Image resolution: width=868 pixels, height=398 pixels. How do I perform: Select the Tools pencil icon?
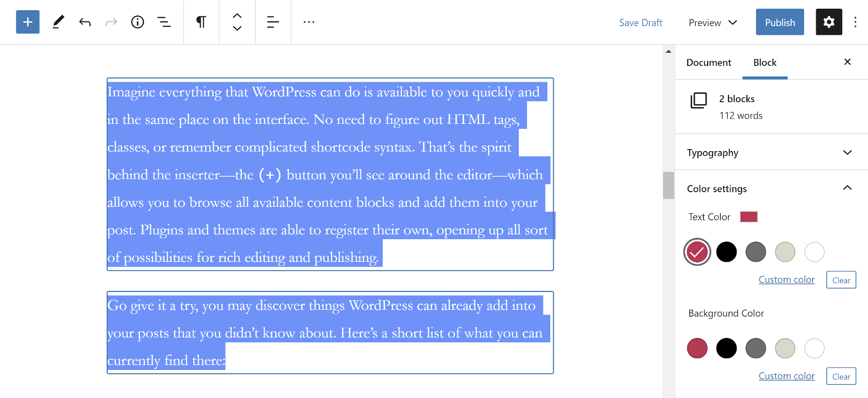point(58,22)
